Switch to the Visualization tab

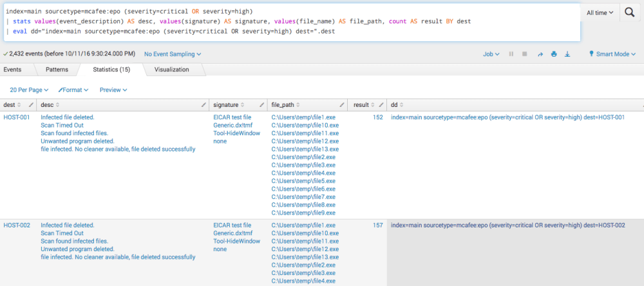171,69
